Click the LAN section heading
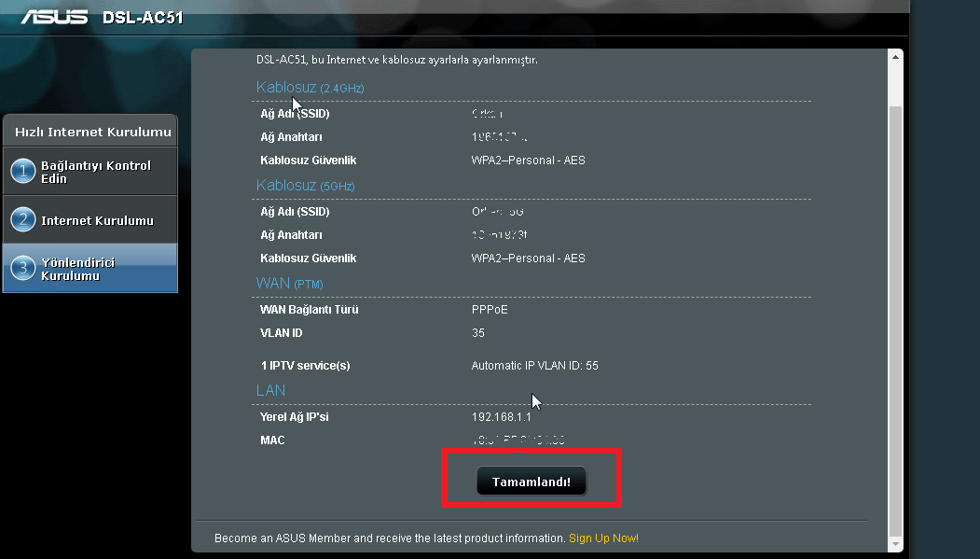Image resolution: width=980 pixels, height=559 pixels. 270,390
